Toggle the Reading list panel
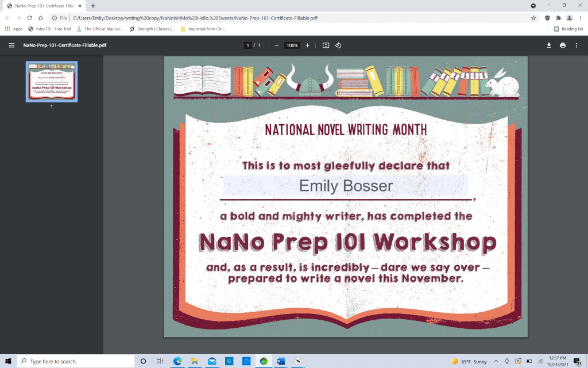 pyautogui.click(x=569, y=29)
